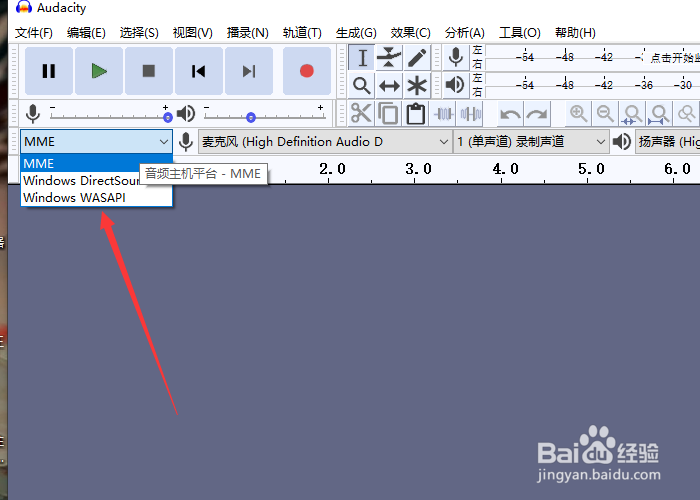Open the 分析(A) menu
This screenshot has height=500, width=700.
pos(465,33)
